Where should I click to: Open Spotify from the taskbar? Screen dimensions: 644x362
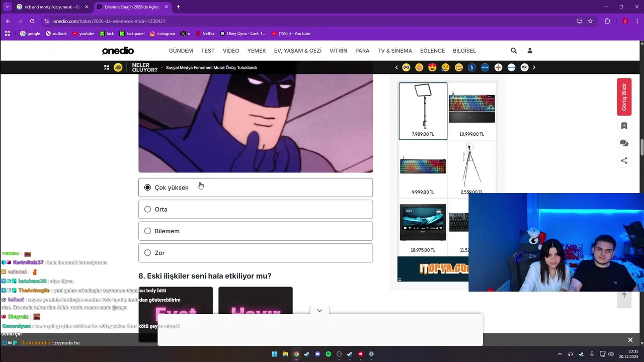point(328,354)
